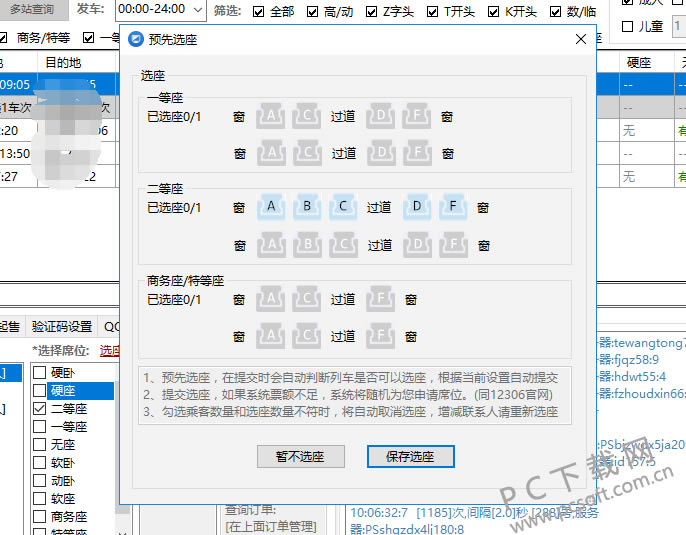
Task: Pick second-class seat D in the blue row
Action: (417, 207)
